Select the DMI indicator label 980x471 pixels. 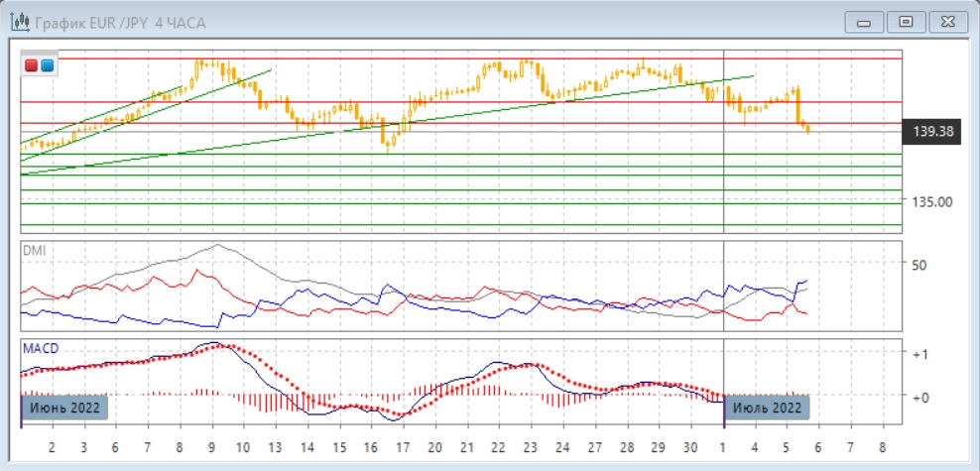[35, 250]
